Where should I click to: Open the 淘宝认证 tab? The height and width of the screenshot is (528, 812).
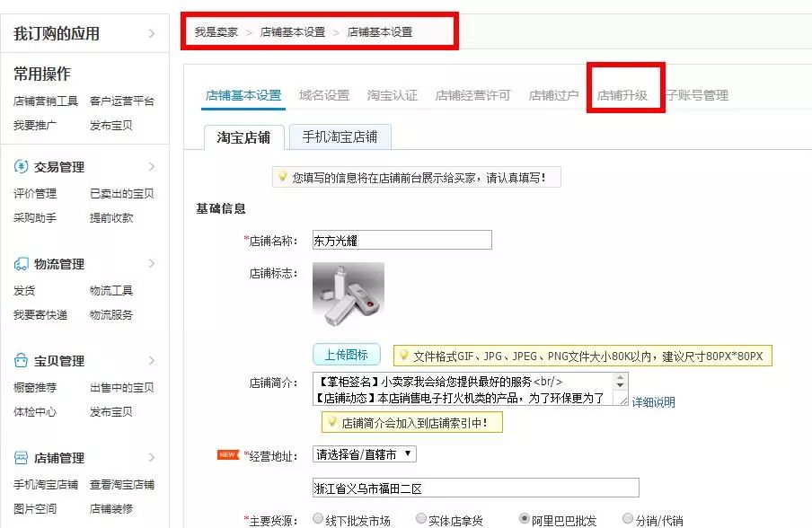pos(392,95)
